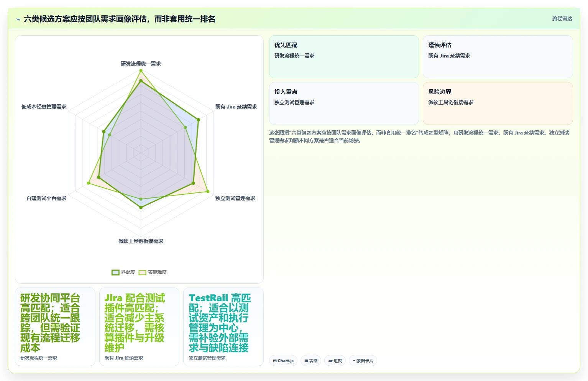Select the 数据卡片 chip
Image resolution: width=588 pixels, height=381 pixels.
point(363,361)
